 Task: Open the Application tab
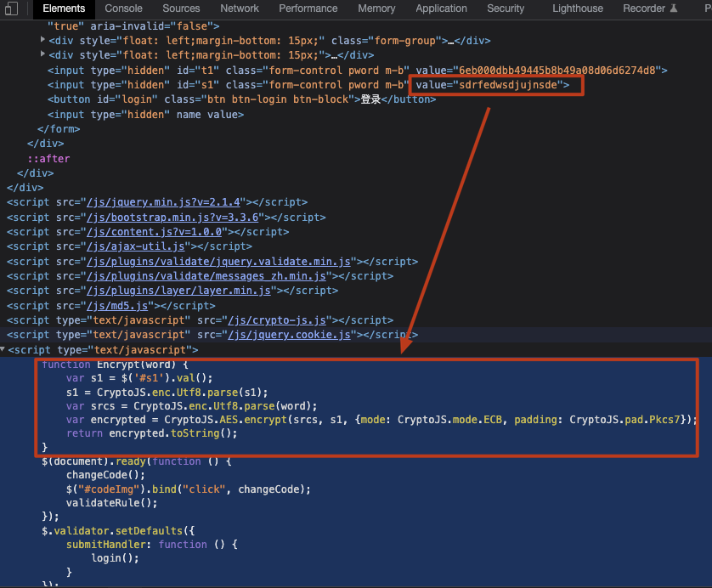point(441,8)
